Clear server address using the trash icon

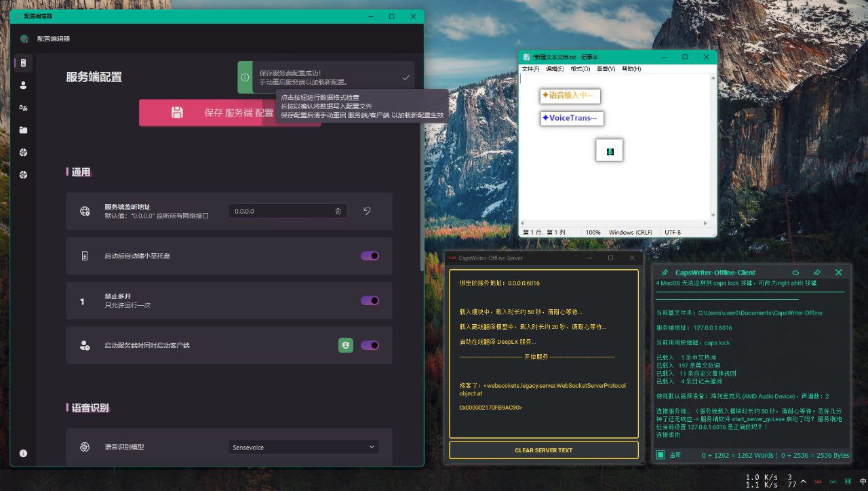click(x=337, y=211)
